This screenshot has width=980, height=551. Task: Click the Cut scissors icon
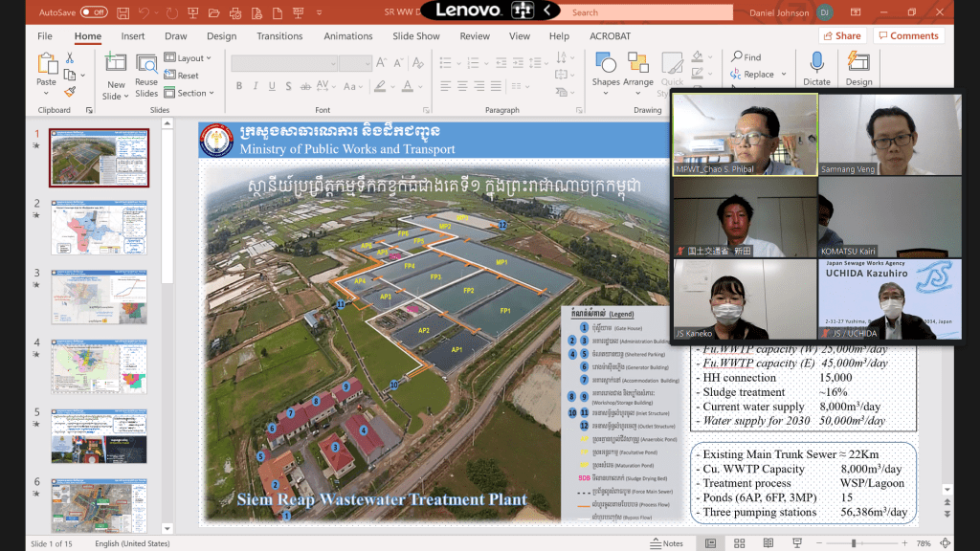click(x=70, y=58)
